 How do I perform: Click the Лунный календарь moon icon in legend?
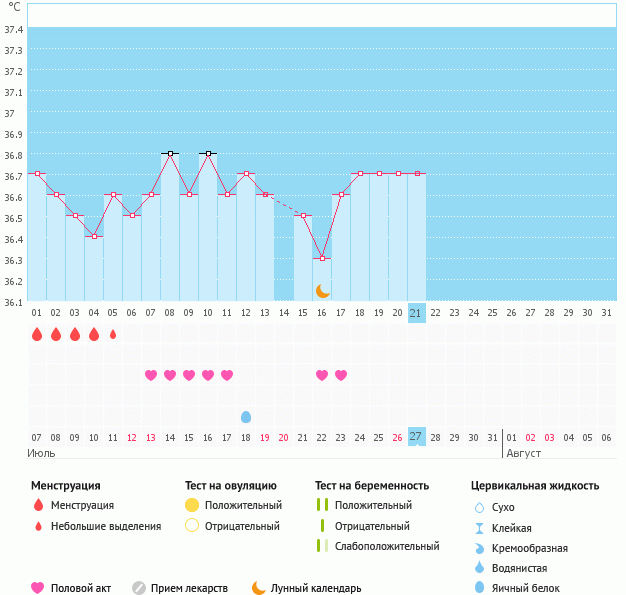pyautogui.click(x=259, y=588)
